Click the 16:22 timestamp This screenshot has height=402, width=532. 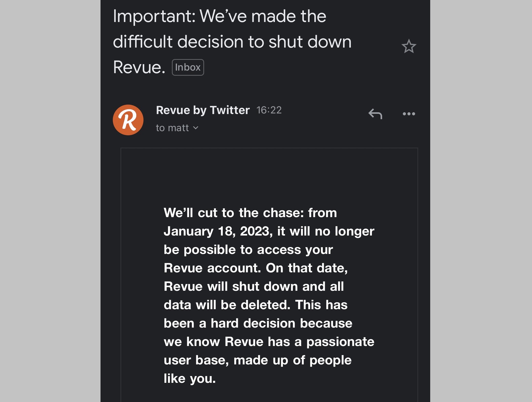coord(269,110)
